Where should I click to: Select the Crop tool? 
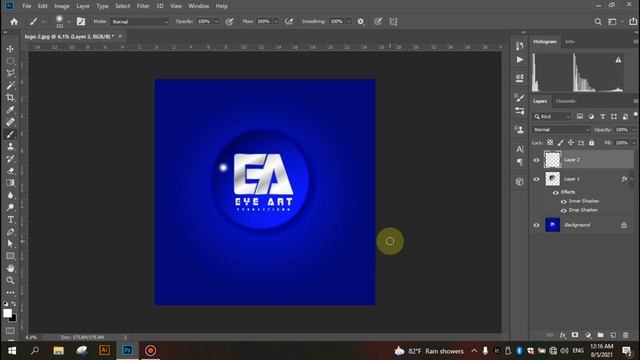[10, 98]
